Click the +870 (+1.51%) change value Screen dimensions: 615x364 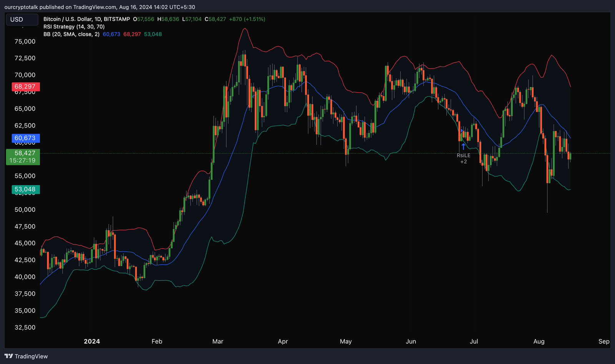247,19
